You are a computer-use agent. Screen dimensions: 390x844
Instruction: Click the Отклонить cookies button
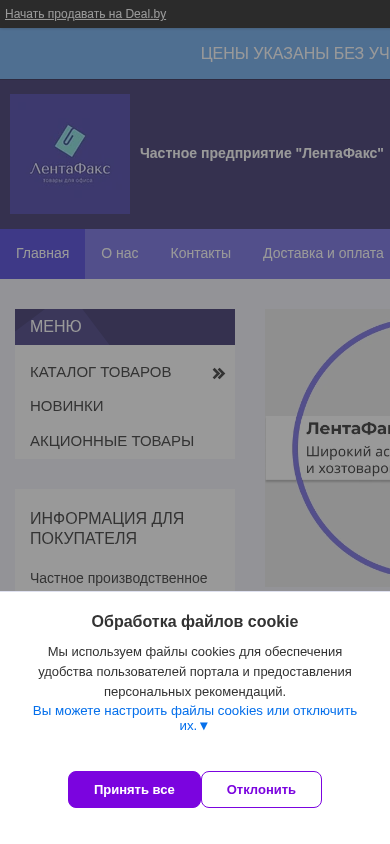click(x=261, y=790)
